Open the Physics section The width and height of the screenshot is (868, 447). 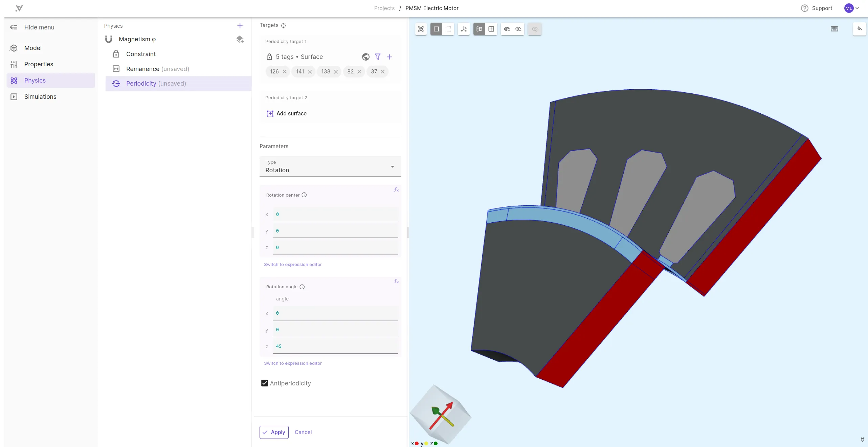51,81
